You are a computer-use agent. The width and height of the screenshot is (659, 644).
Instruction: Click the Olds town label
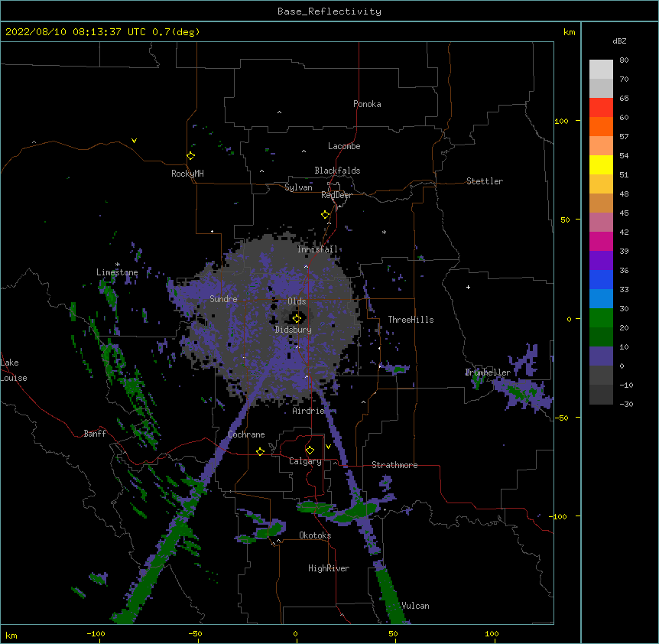(x=297, y=301)
